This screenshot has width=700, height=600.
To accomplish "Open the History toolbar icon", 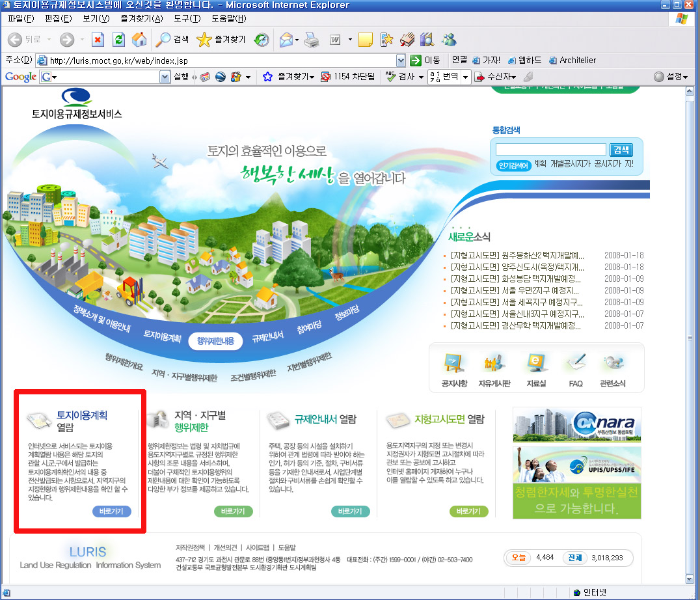I will click(262, 40).
